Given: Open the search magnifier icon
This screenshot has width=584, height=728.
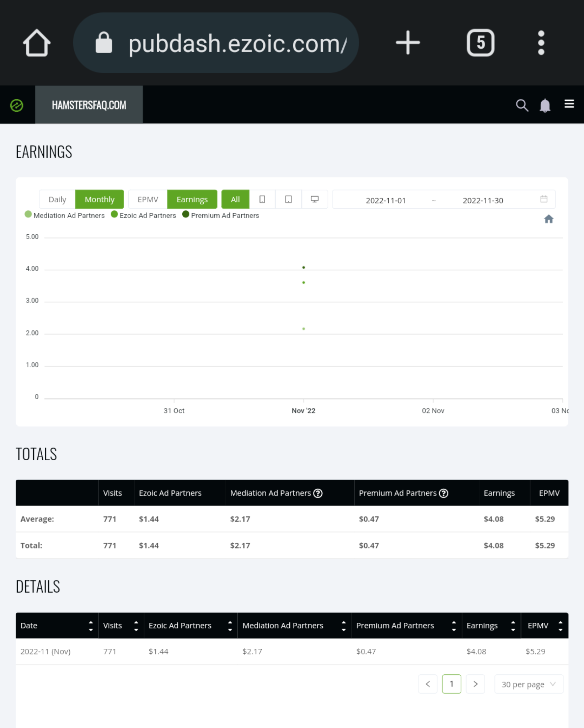Looking at the screenshot, I should coord(522,105).
